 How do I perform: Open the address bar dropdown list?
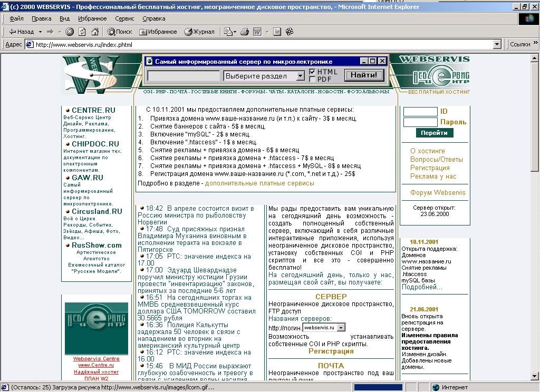point(497,44)
